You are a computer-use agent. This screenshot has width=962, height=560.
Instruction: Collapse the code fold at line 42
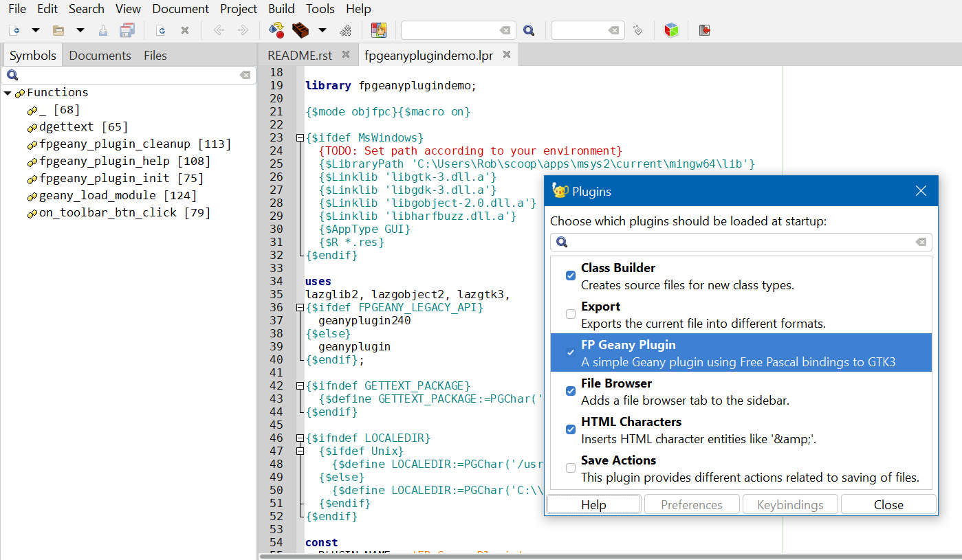(300, 385)
